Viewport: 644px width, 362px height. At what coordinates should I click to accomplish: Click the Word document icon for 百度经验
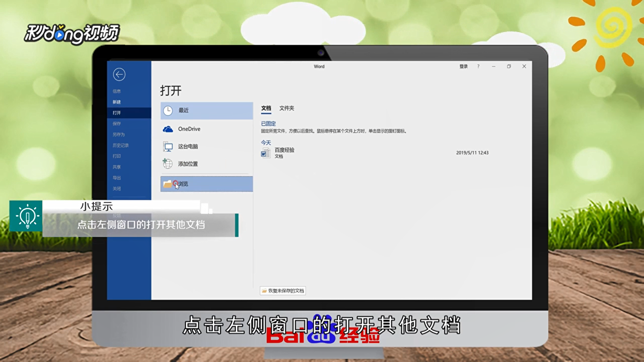click(x=265, y=153)
